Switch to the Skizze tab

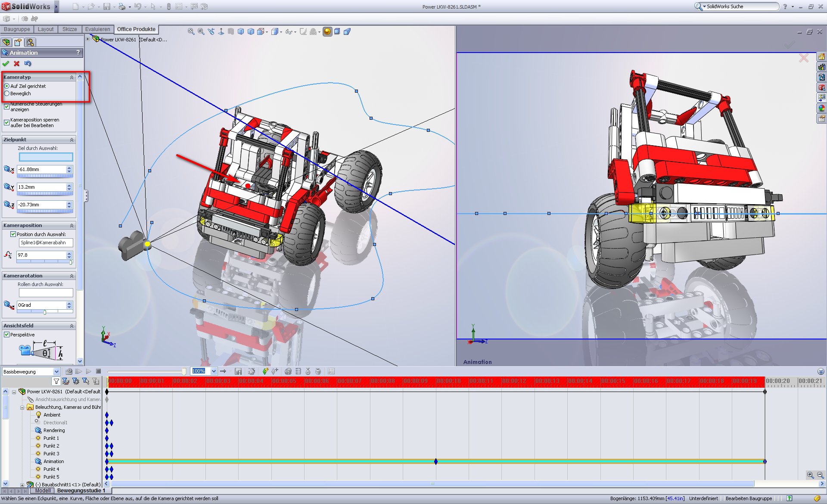pyautogui.click(x=69, y=29)
